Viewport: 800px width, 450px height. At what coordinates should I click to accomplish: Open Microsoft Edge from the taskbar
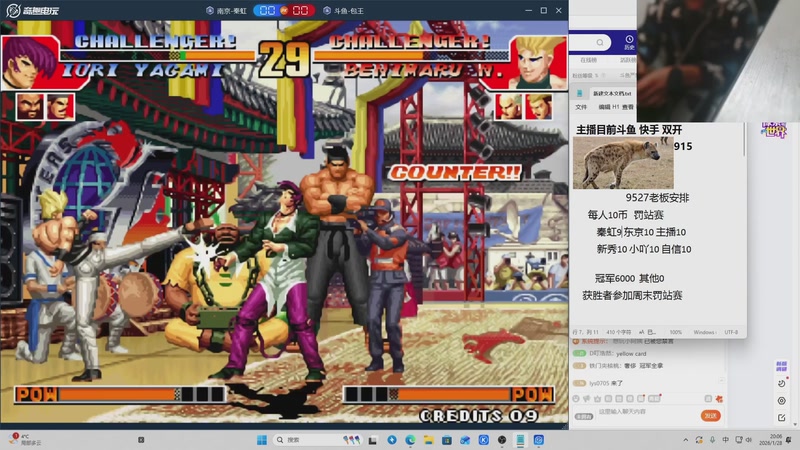(x=410, y=440)
